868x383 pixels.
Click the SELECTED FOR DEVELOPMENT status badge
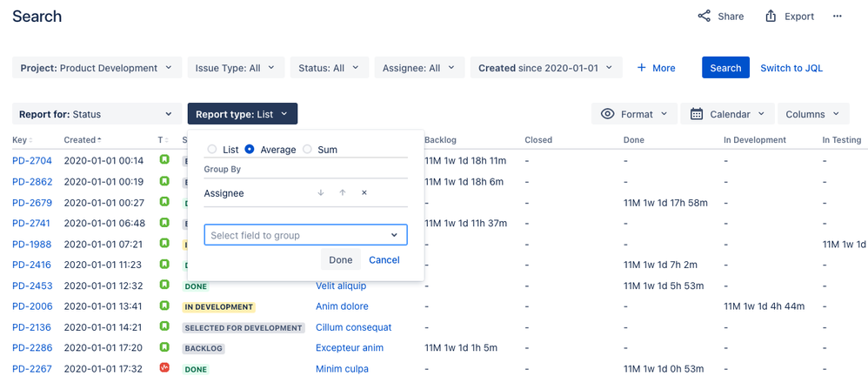[244, 327]
